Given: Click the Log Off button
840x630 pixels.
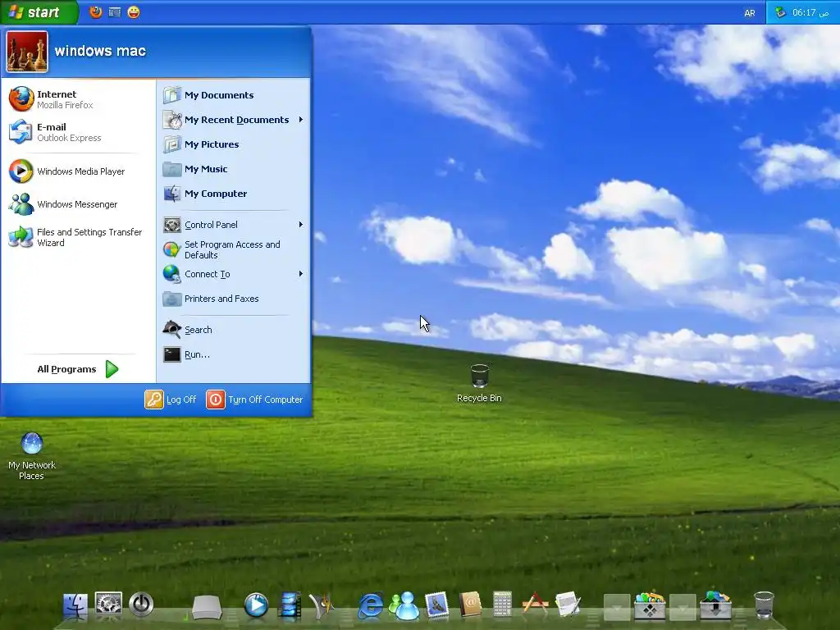Looking at the screenshot, I should pyautogui.click(x=171, y=399).
